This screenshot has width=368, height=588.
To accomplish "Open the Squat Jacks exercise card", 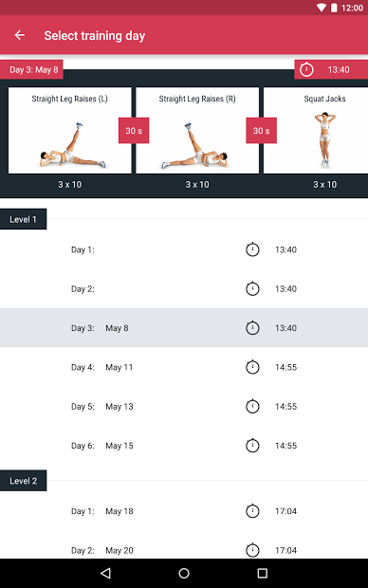I will coord(316,131).
